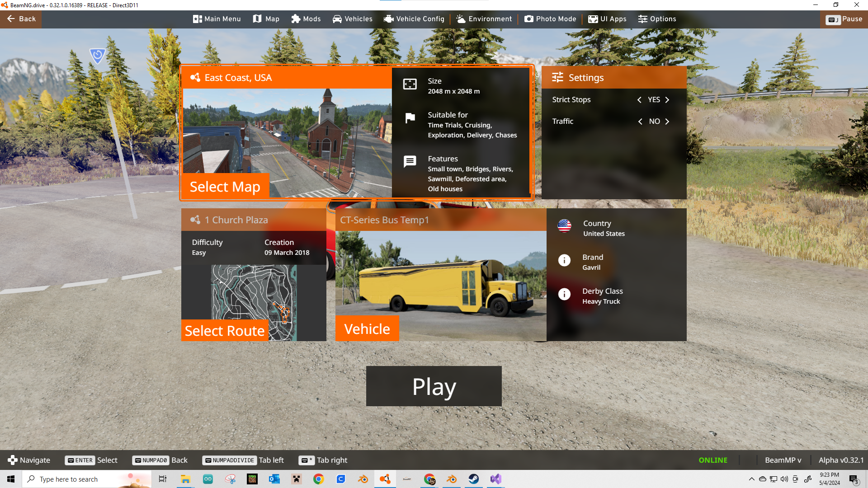
Task: Open Task View in the taskbar
Action: [x=163, y=479]
